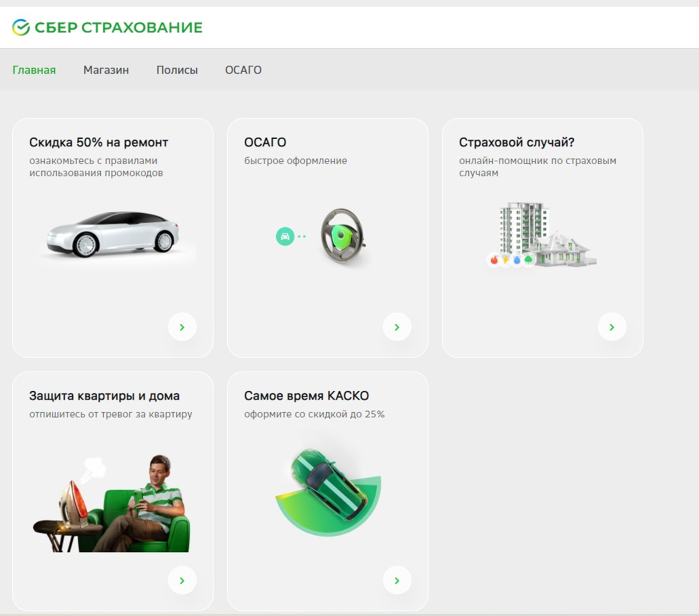This screenshot has width=699, height=616.
Task: Go to the Полисы tab
Action: 177,70
